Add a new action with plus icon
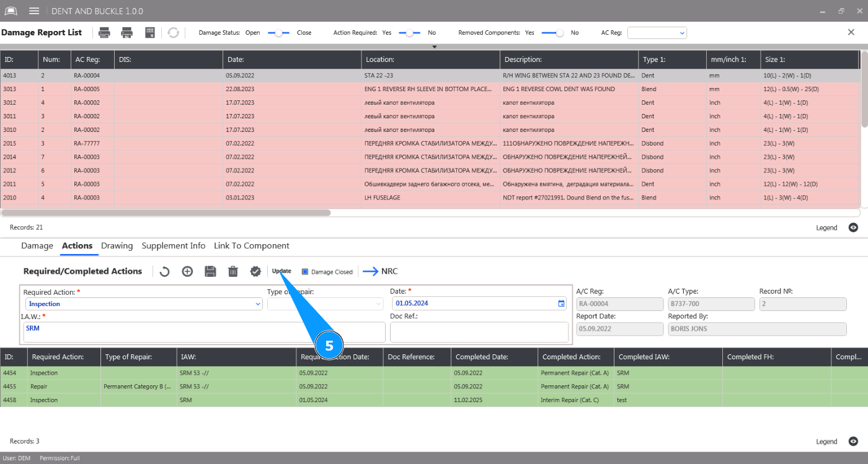Image resolution: width=868 pixels, height=464 pixels. click(187, 271)
